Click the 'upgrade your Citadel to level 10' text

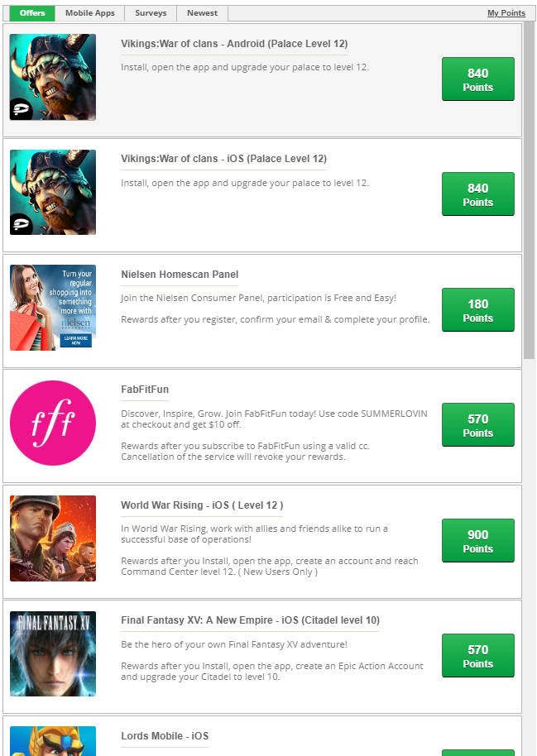272,671
